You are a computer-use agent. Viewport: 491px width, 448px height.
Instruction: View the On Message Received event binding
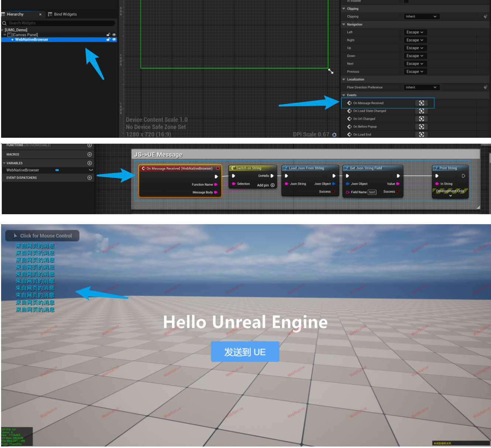pos(421,103)
